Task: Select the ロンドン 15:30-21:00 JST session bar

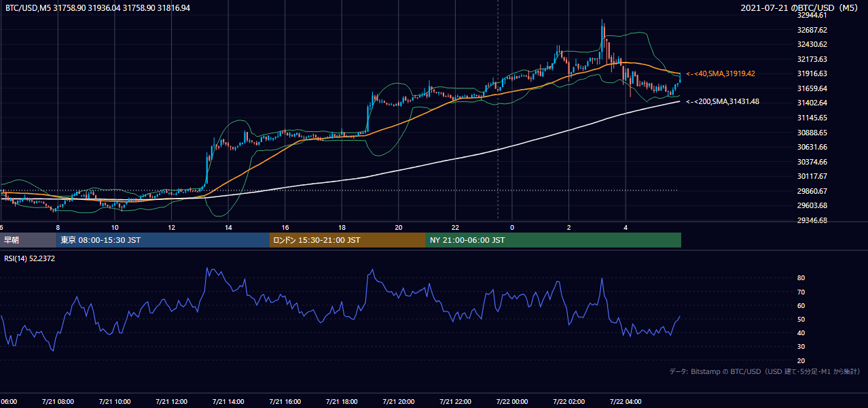Action: [348, 240]
